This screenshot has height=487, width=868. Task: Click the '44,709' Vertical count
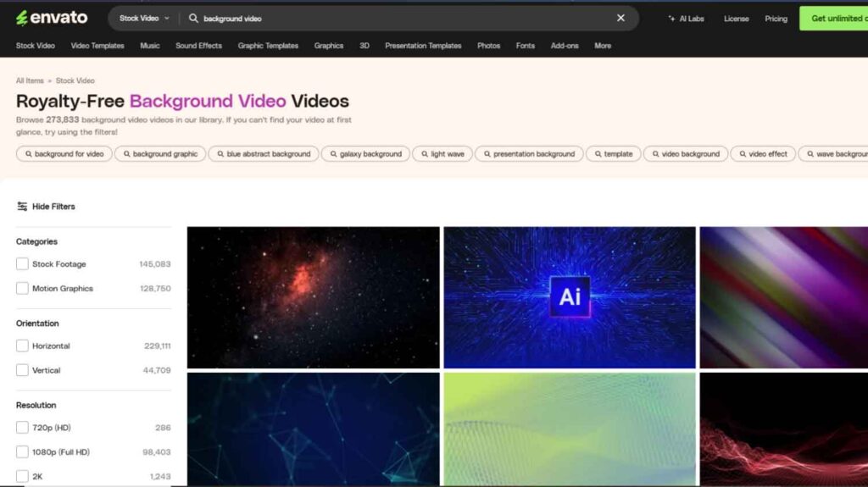coord(157,370)
